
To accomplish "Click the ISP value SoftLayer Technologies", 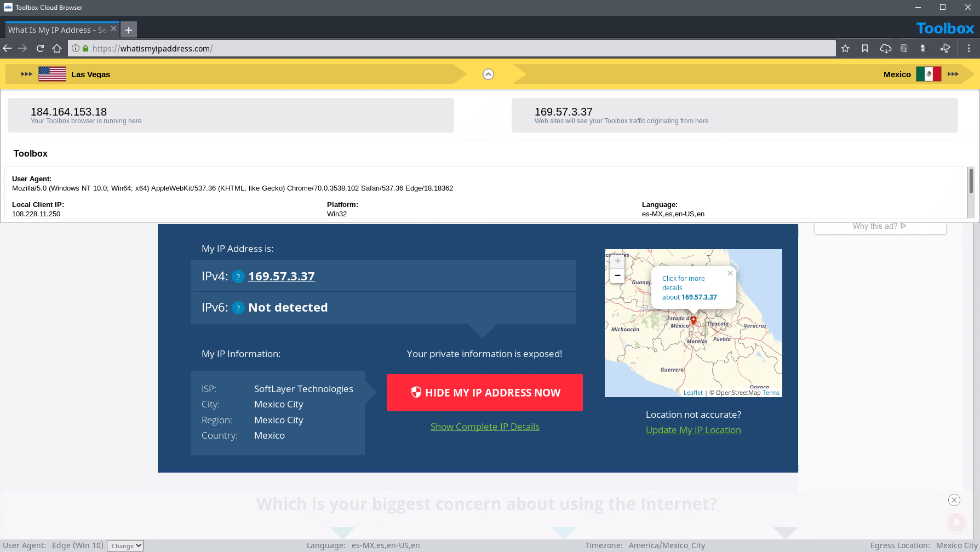I will pos(303,389).
